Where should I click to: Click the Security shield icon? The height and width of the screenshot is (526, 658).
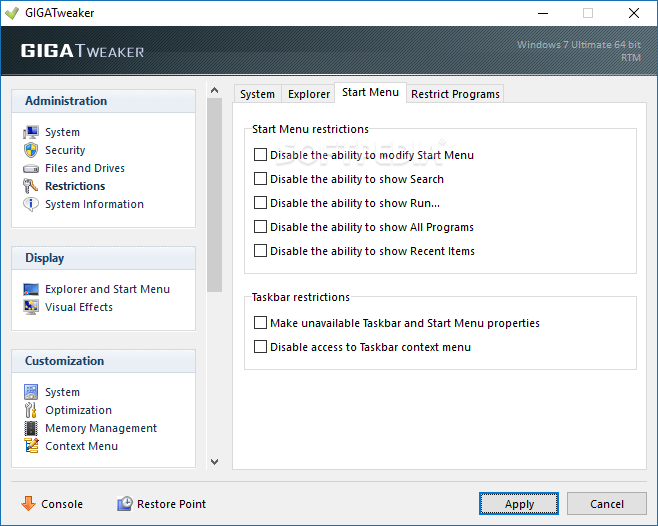[x=31, y=150]
